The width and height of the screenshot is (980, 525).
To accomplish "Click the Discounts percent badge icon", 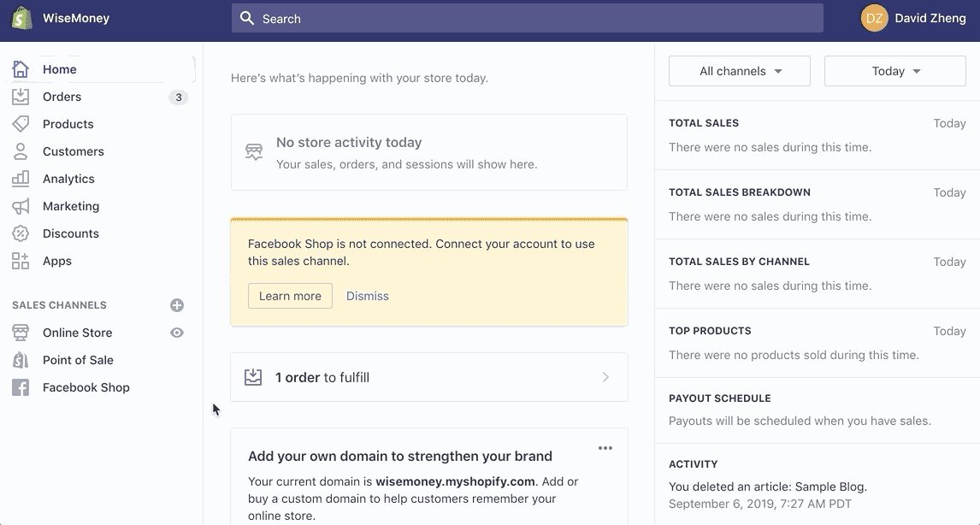I will (21, 233).
